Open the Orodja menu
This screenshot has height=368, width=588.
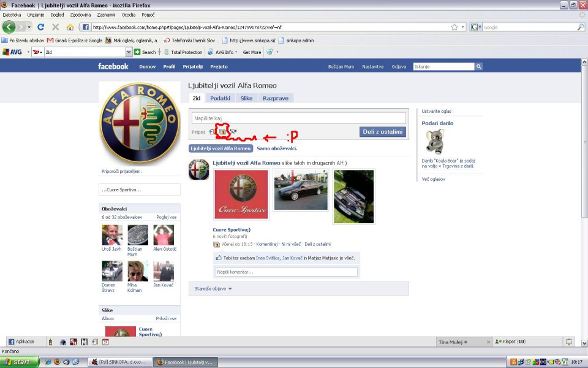click(x=128, y=15)
